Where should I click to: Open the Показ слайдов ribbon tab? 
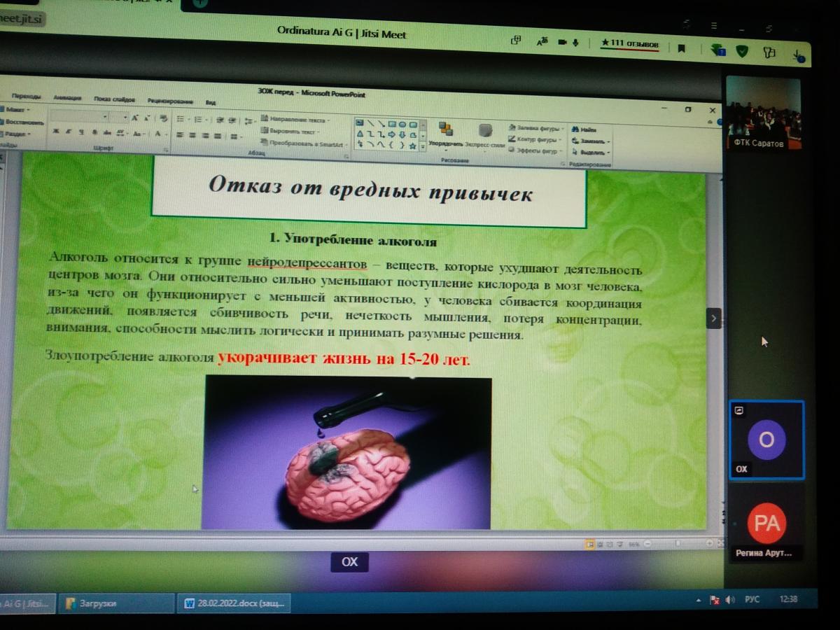(x=114, y=99)
